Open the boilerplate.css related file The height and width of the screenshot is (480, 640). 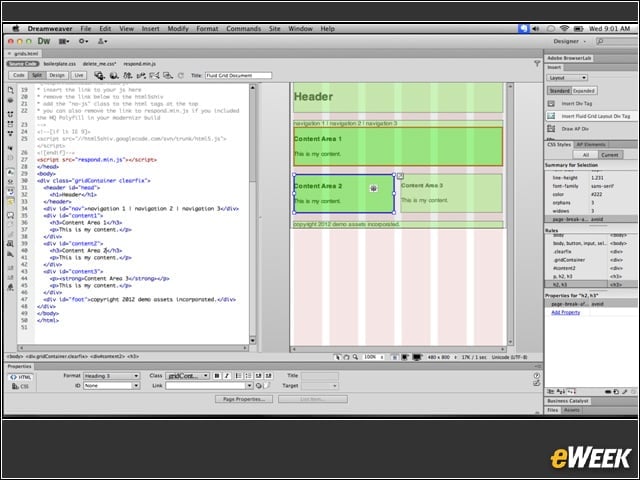(60, 64)
